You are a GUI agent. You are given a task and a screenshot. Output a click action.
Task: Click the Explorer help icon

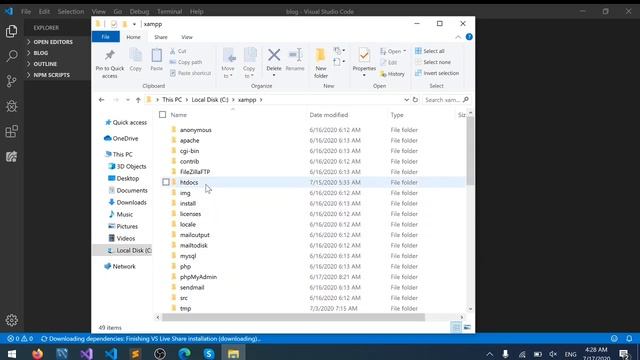[469, 37]
